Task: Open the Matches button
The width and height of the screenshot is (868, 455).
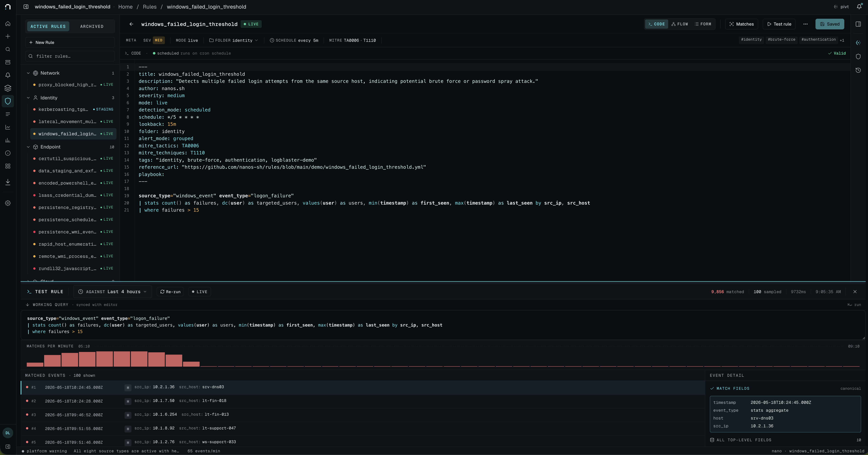Action: pyautogui.click(x=741, y=24)
